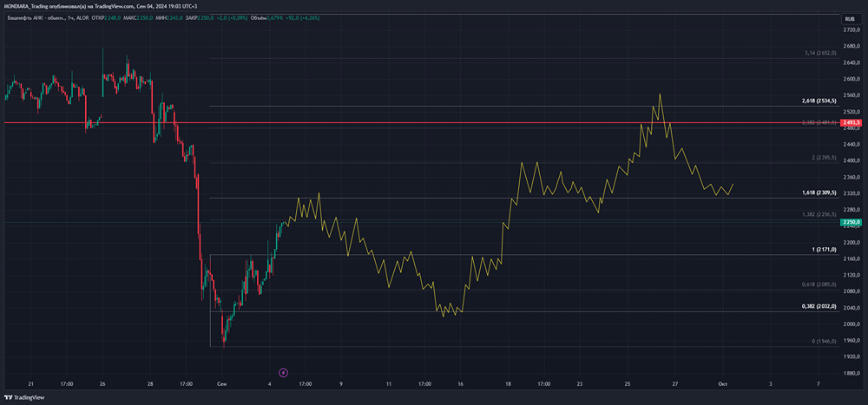
Task: Click the purple lightning event icon
Action: (284, 373)
